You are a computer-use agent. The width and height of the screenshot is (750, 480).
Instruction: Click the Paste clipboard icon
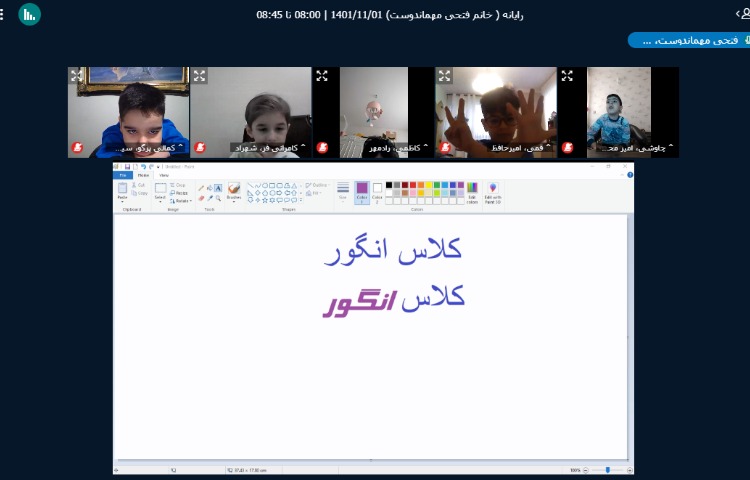(122, 187)
